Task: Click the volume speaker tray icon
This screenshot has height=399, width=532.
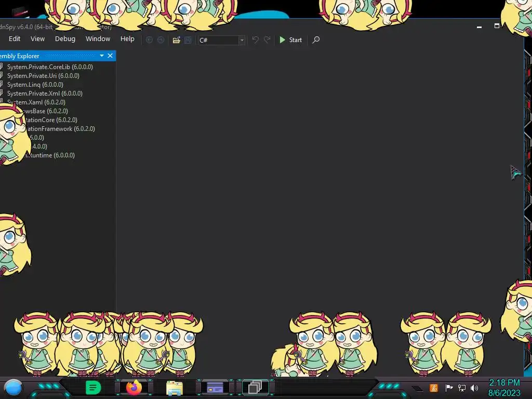Action: tap(474, 388)
